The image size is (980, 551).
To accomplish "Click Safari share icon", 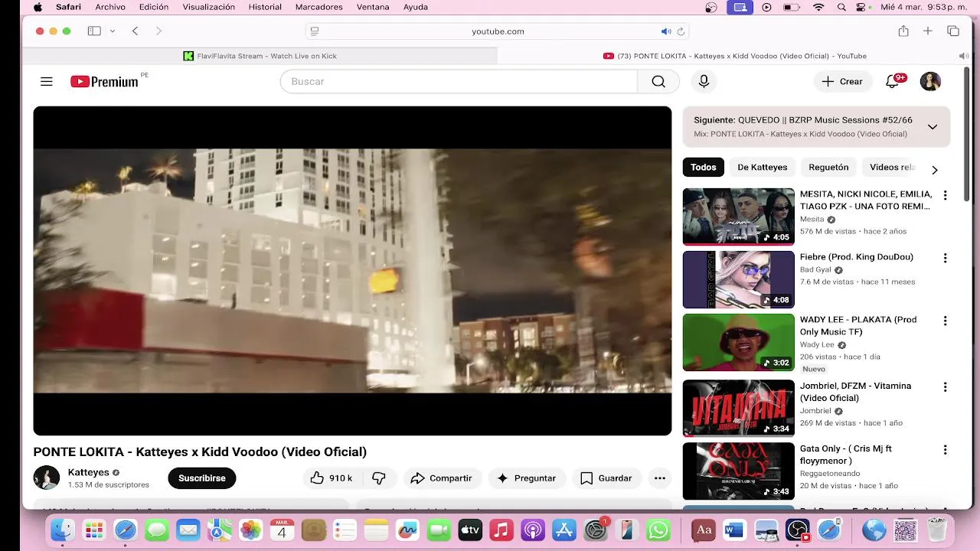I will click(x=903, y=31).
